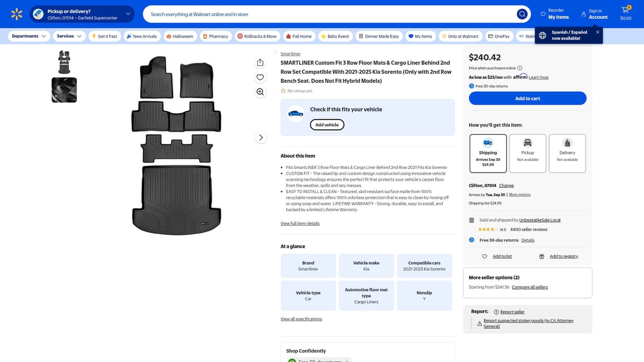Screen dimensions: 644x362
Task: Select the second installed-mat thumbnail
Action: [x=64, y=90]
